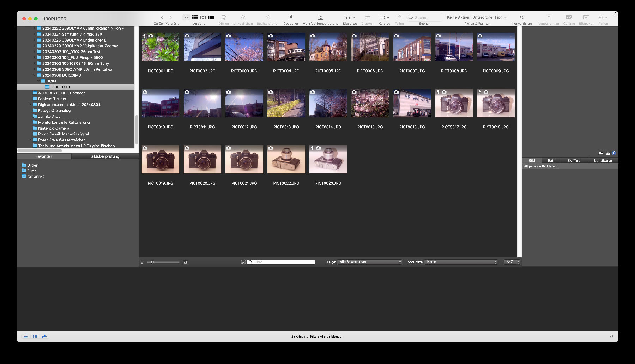
Task: Expand the Roter Kreis Wasserzeichen folder
Action: [30, 140]
